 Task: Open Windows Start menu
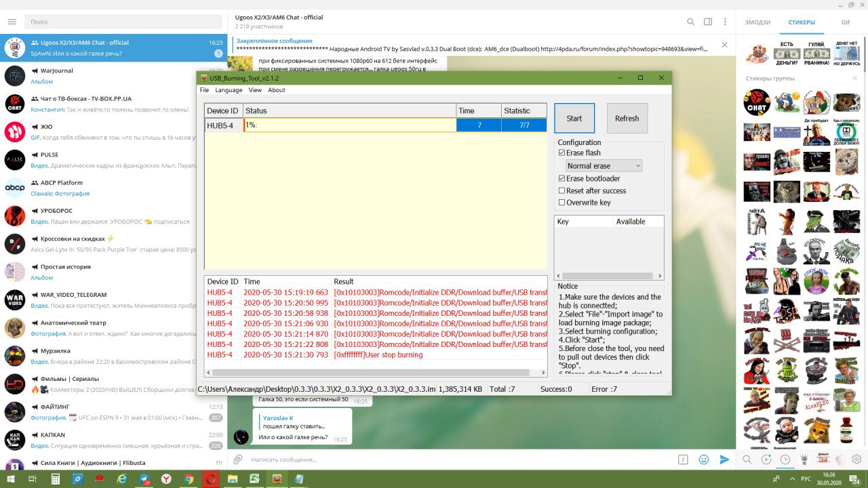(11, 479)
